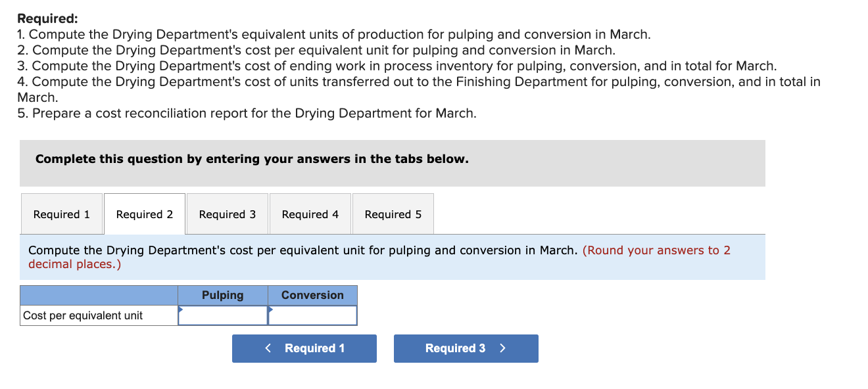This screenshot has width=868, height=389.
Task: Switch to the Required 3 tab
Action: pos(227,214)
